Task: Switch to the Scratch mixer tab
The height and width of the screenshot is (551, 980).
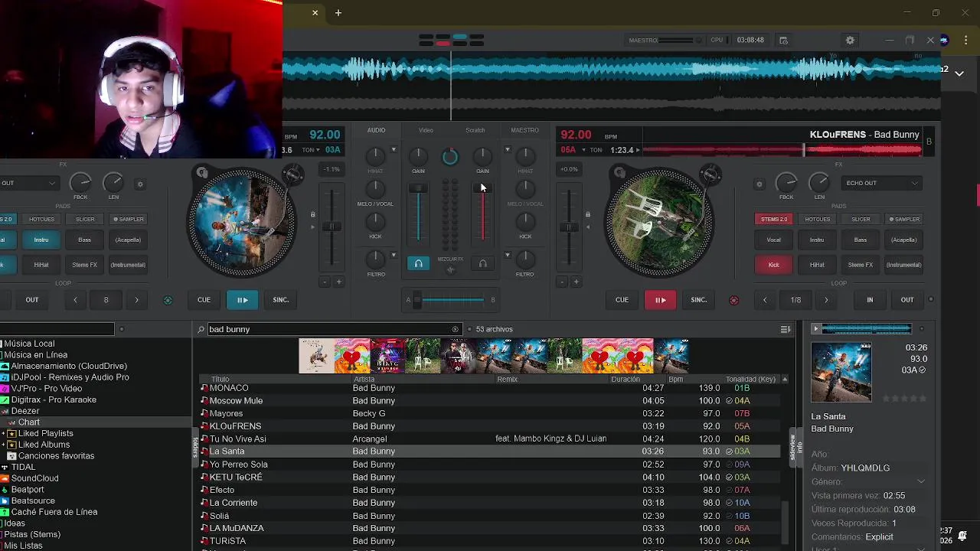Action: point(475,130)
